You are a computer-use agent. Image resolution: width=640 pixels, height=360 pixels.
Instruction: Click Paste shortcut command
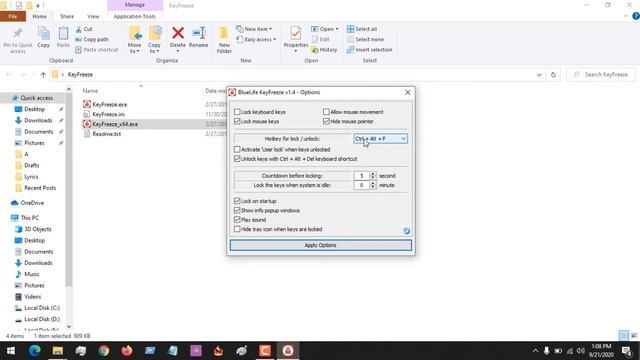click(x=97, y=50)
